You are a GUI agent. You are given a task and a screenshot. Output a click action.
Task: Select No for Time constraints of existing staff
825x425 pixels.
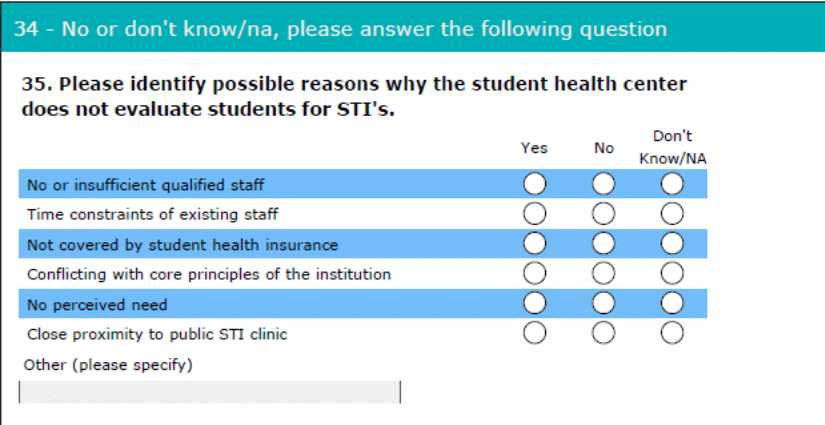pos(603,214)
